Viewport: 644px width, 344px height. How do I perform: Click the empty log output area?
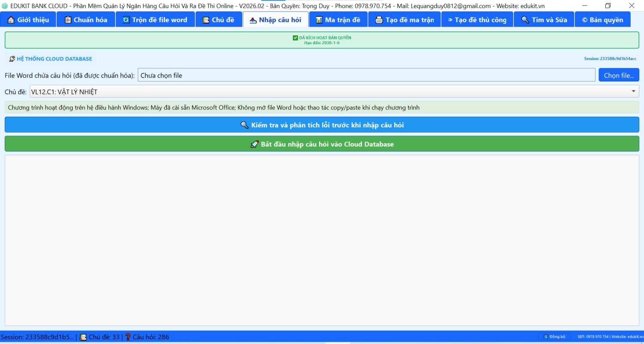coord(322,240)
